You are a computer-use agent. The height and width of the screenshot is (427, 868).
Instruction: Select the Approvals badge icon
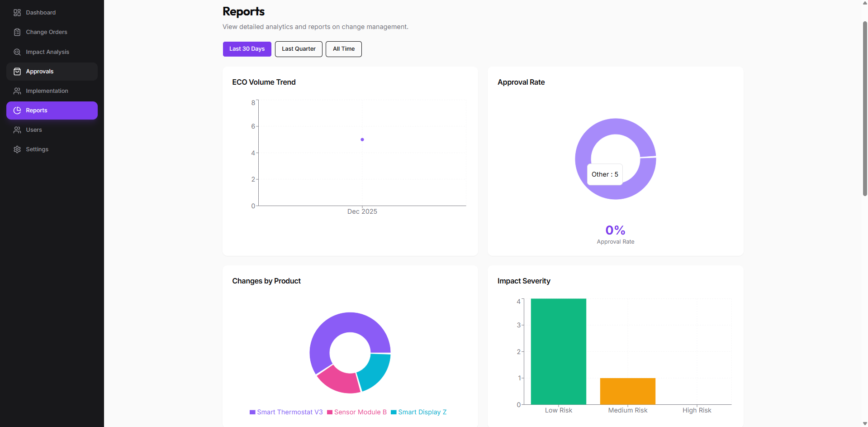click(17, 71)
